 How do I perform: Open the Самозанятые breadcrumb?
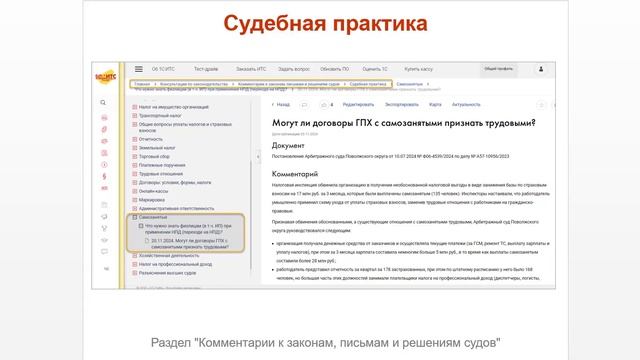[409, 84]
